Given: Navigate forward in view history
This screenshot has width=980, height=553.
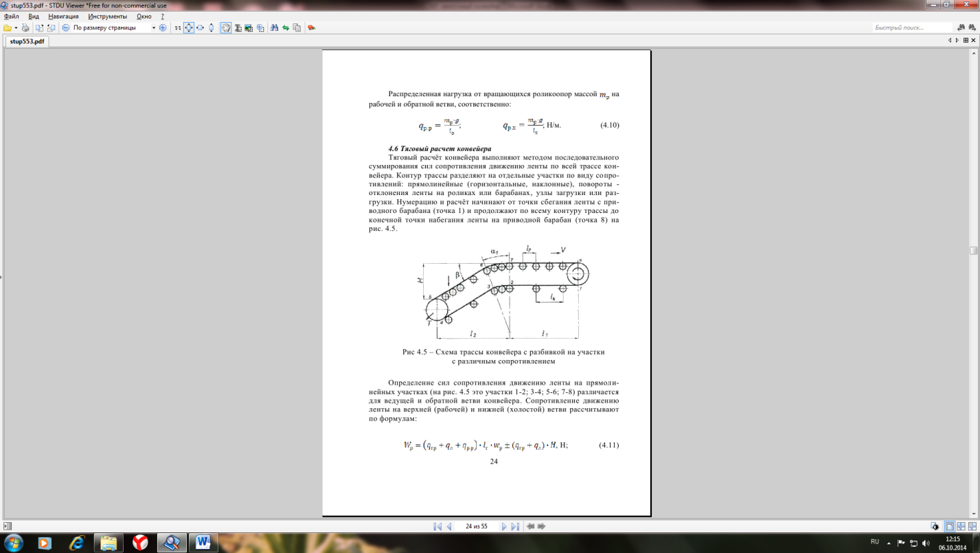Looking at the screenshot, I should 541,526.
